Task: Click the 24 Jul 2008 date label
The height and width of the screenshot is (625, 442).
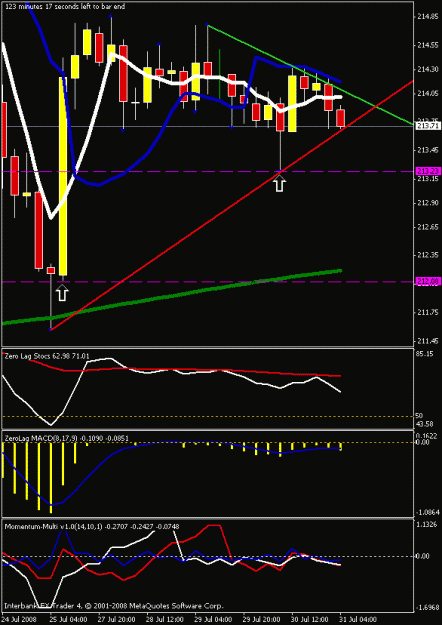Action: pyautogui.click(x=18, y=617)
